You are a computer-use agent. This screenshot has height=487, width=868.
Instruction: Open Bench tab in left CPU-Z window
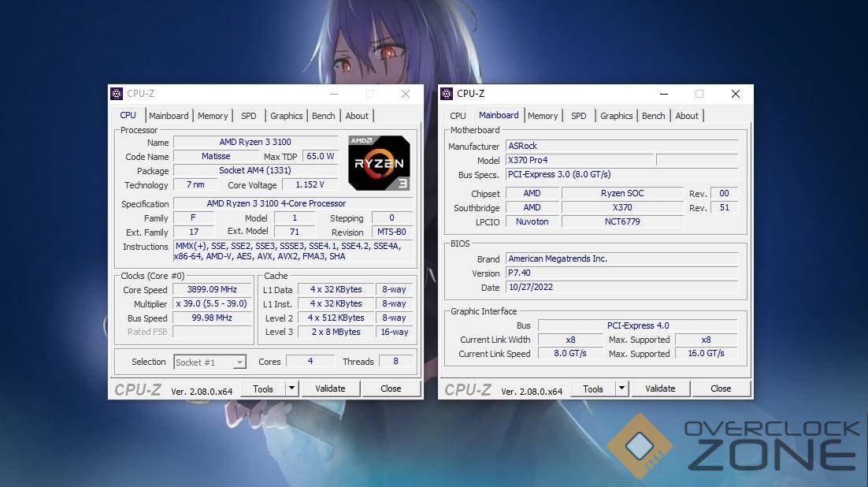(x=323, y=116)
